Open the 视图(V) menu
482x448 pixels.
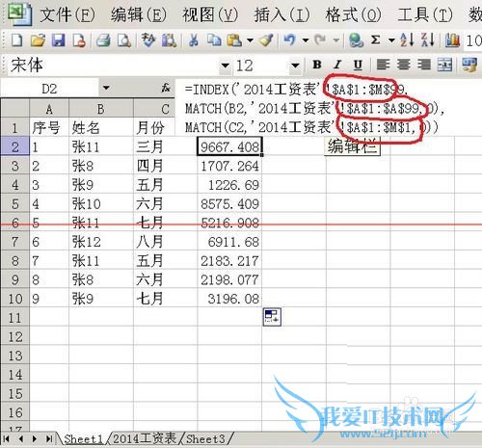[x=210, y=14]
